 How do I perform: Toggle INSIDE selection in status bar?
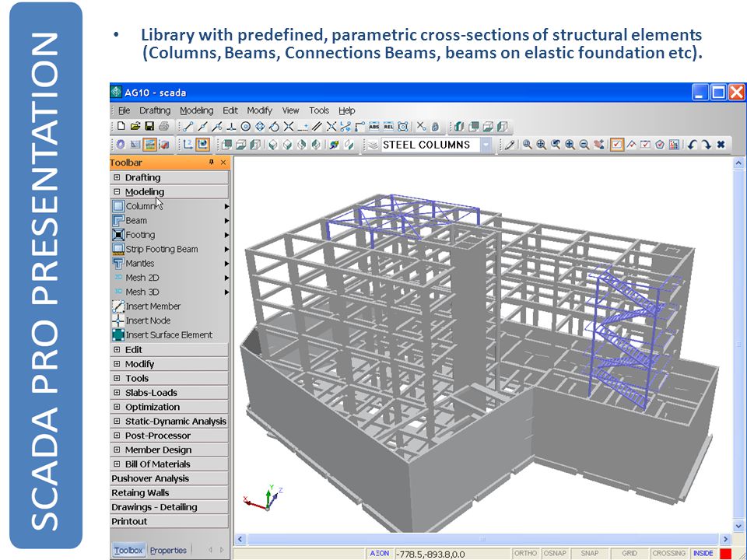pyautogui.click(x=703, y=553)
